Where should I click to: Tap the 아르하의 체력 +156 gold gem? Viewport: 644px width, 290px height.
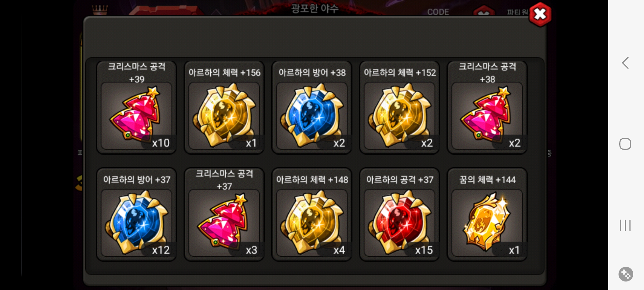point(224,107)
